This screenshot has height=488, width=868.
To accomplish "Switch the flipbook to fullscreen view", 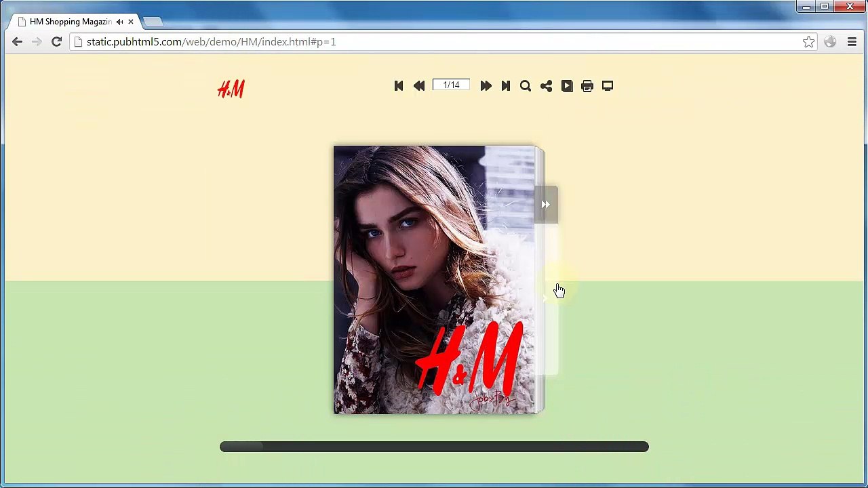I will pyautogui.click(x=608, y=86).
